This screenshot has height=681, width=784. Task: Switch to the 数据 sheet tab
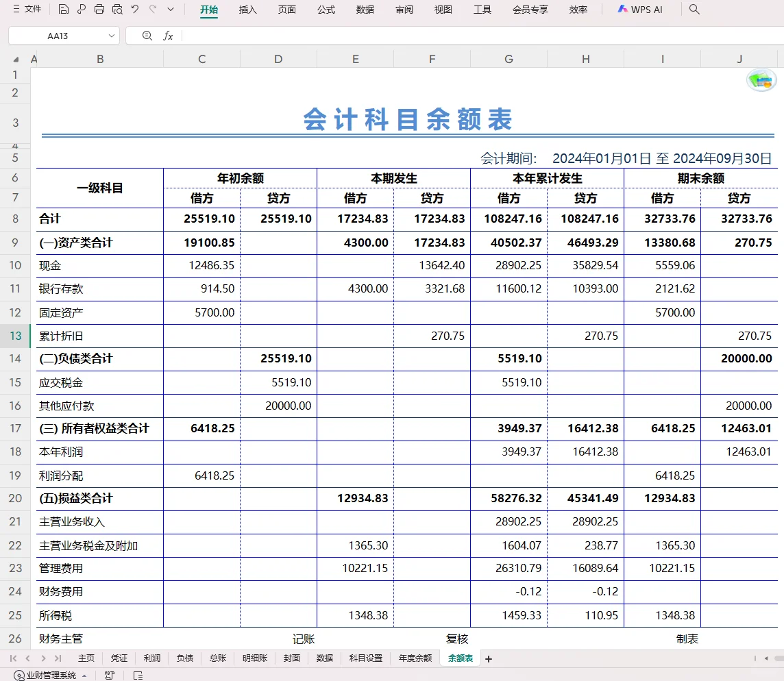325,658
